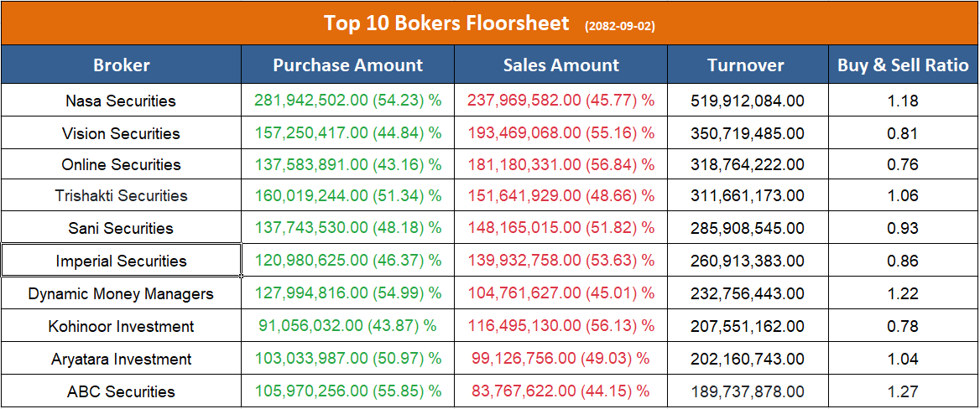This screenshot has width=980, height=409.
Task: Select the ABC Securities cell
Action: (121, 392)
